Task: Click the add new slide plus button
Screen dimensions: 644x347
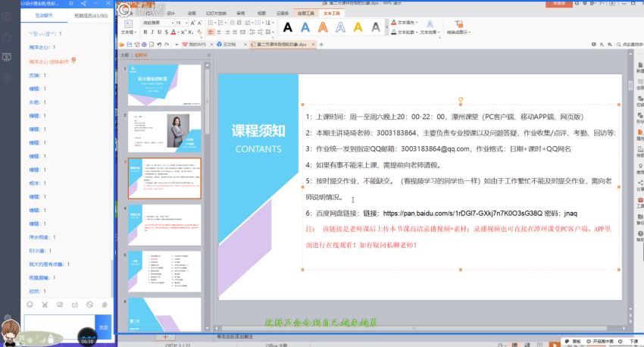Action: (164, 336)
